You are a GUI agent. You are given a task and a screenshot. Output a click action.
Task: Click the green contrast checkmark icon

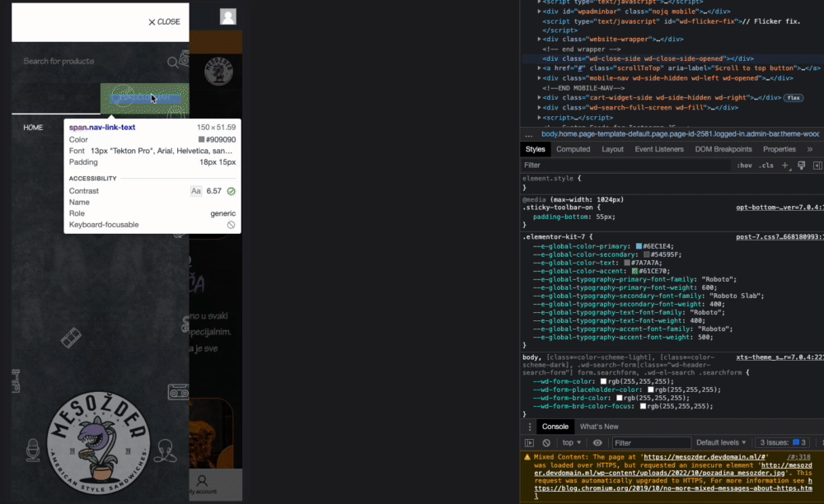click(x=231, y=191)
